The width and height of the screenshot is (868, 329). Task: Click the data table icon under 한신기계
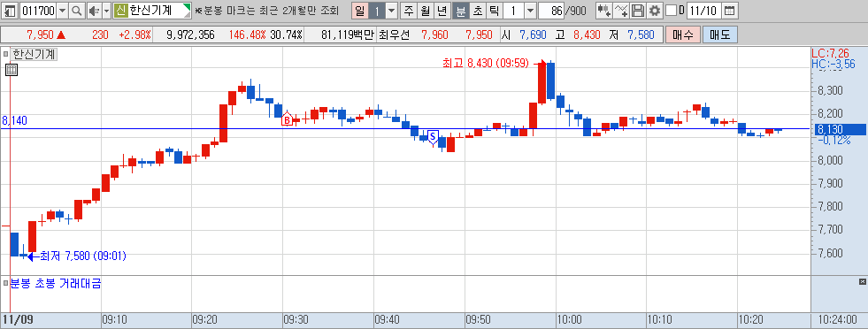click(12, 69)
